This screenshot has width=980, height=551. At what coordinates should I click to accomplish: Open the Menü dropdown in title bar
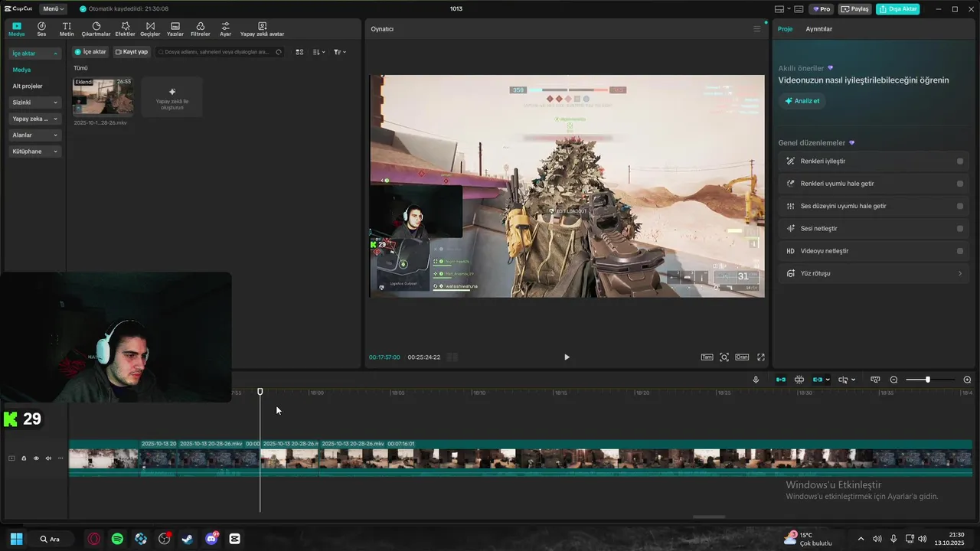click(54, 9)
